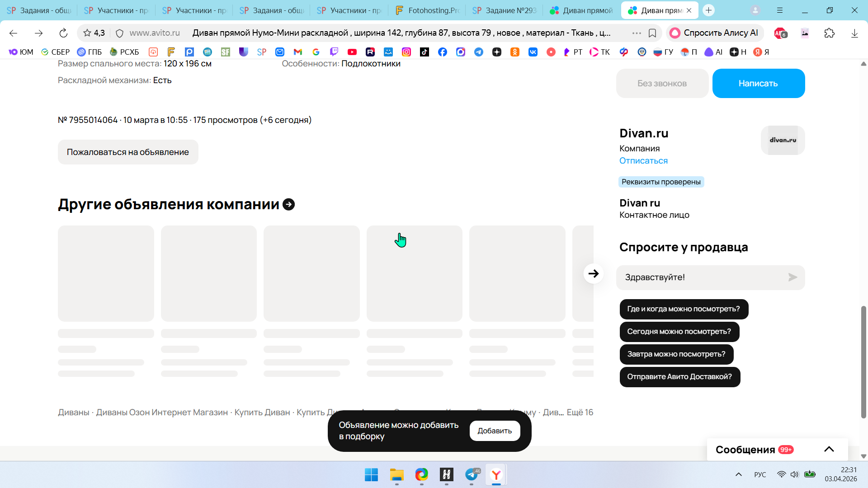The height and width of the screenshot is (488, 868).
Task: Click the Divan.ru company logo thumbnail
Action: point(783,140)
